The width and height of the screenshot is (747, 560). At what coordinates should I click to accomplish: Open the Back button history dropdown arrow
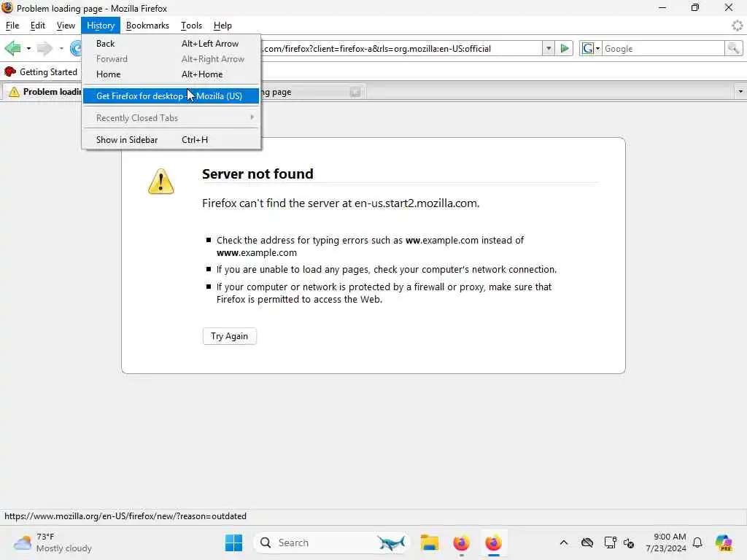(28, 49)
